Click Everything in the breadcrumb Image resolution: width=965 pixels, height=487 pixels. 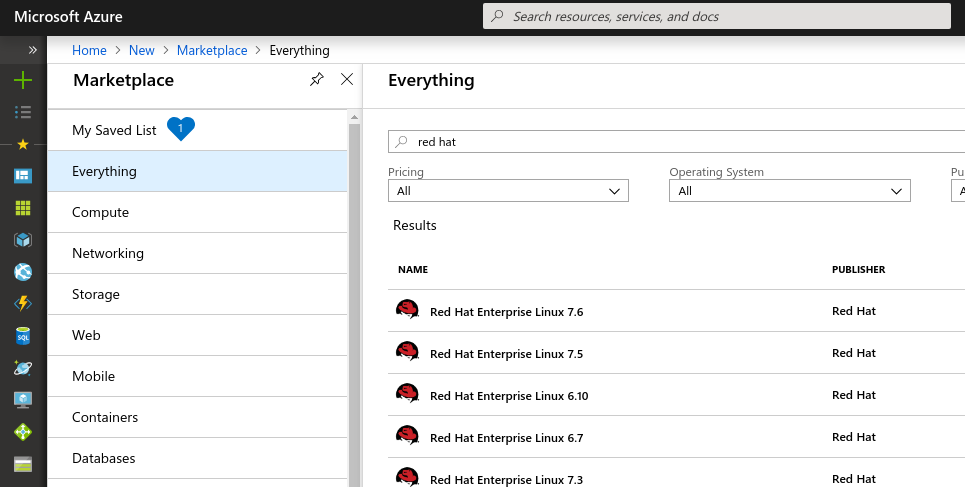(x=299, y=50)
